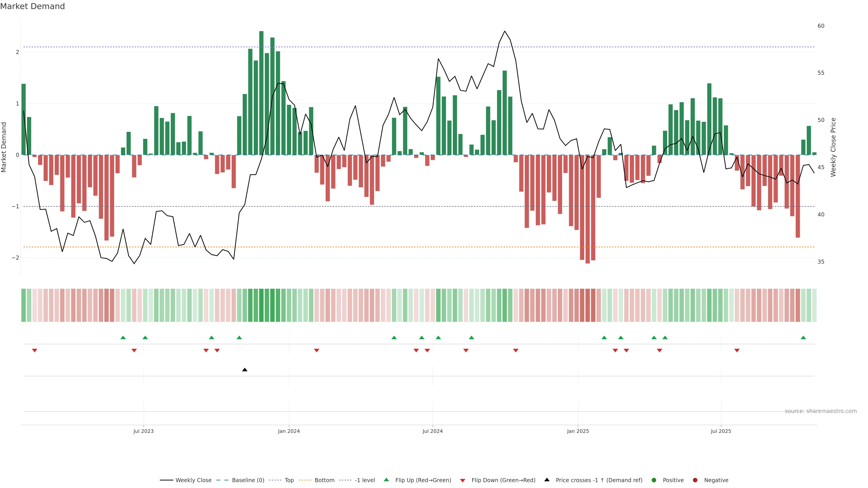This screenshot has width=868, height=488.
Task: Click the Jul 2025 x-axis label
Action: click(721, 431)
